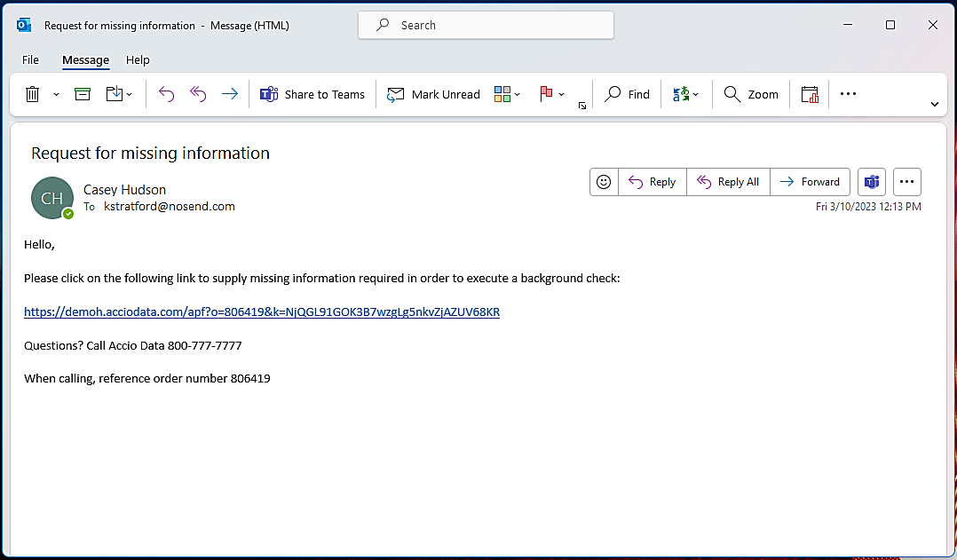Click Forward button in message header
This screenshot has width=957, height=560.
click(810, 182)
